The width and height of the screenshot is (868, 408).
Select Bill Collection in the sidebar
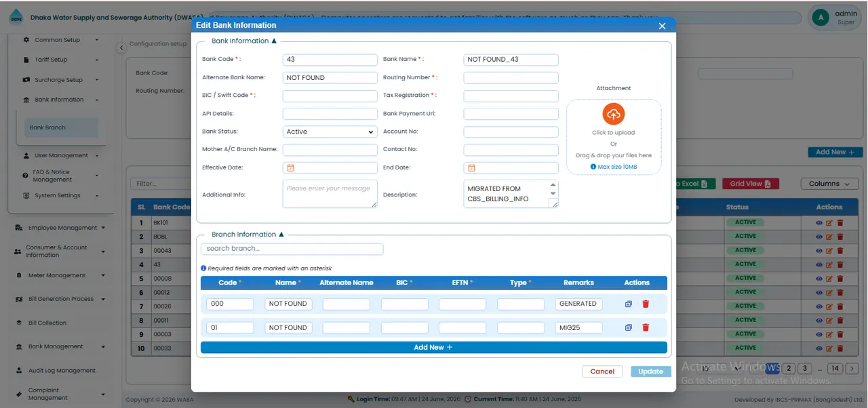[x=47, y=323]
